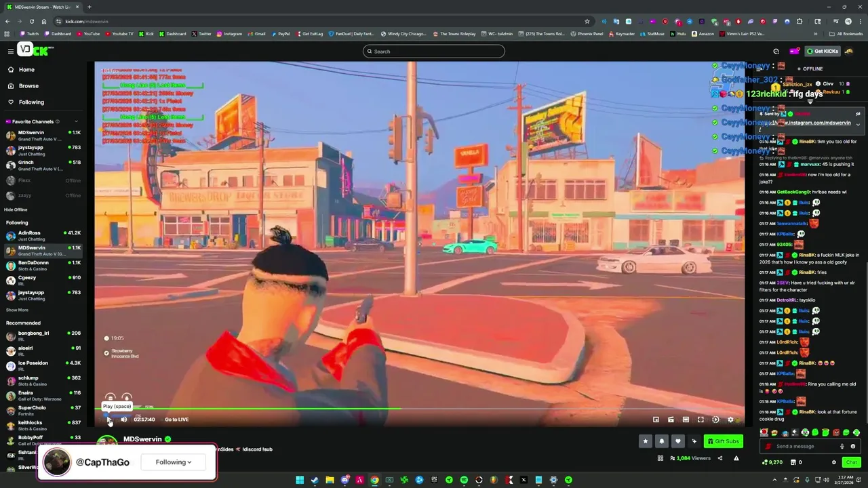Image resolution: width=868 pixels, height=488 pixels.
Task: Expand bookmarks overflow chevron
Action: pos(816,33)
